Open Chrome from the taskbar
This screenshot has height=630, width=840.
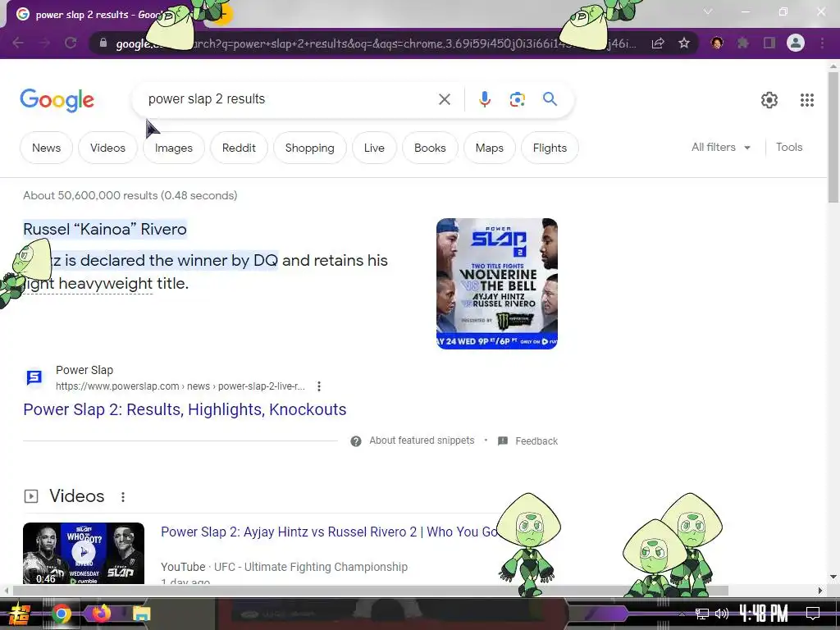61,614
